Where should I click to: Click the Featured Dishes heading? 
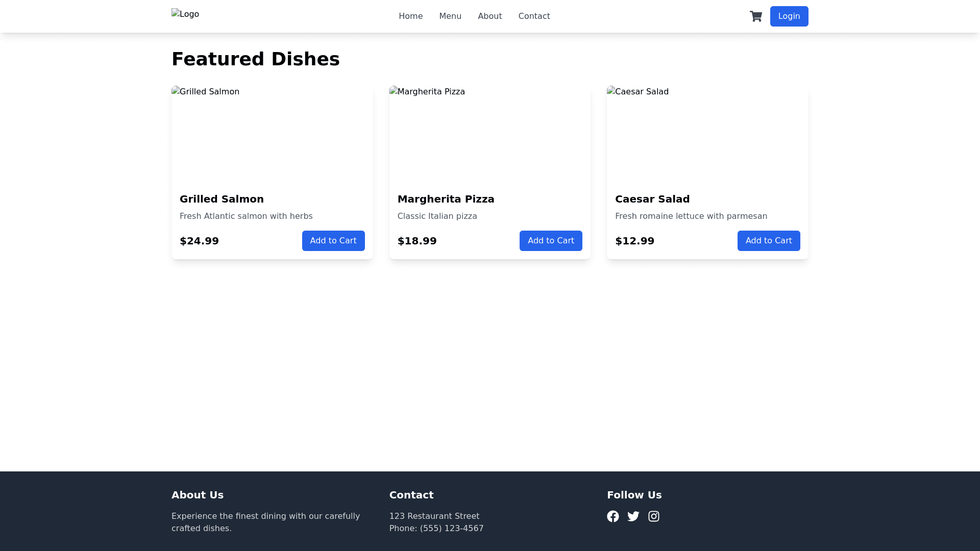256,59
